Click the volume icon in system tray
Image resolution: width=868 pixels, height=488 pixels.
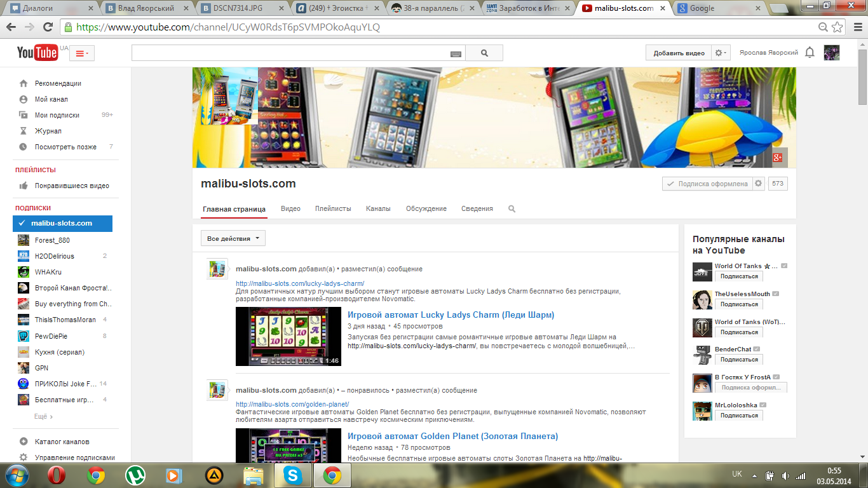click(785, 475)
